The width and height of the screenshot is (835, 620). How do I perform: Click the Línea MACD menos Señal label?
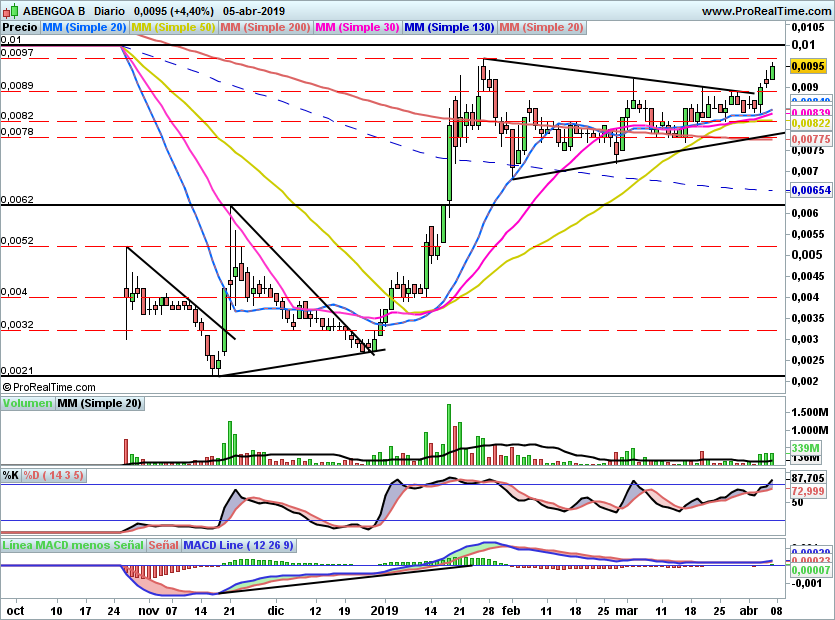(x=73, y=545)
